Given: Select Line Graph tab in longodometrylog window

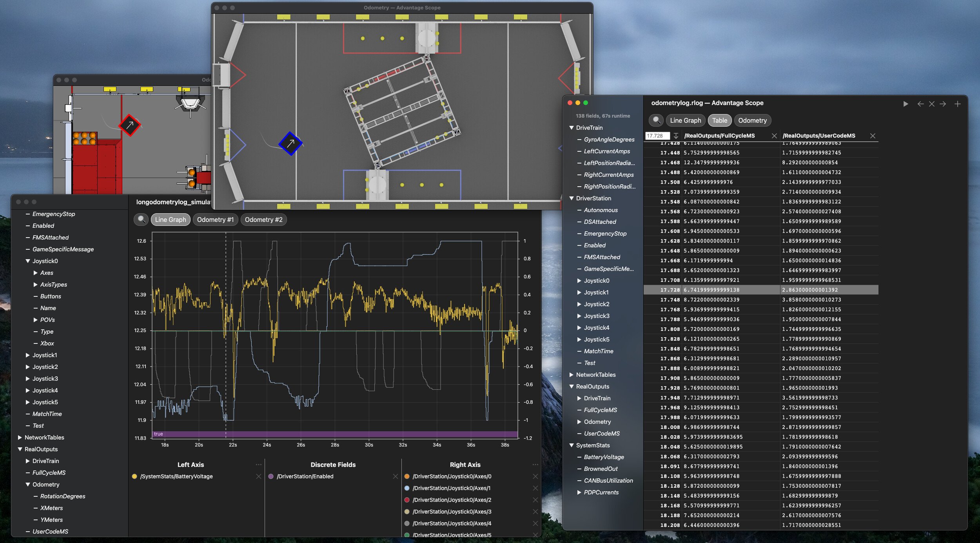Looking at the screenshot, I should [171, 220].
